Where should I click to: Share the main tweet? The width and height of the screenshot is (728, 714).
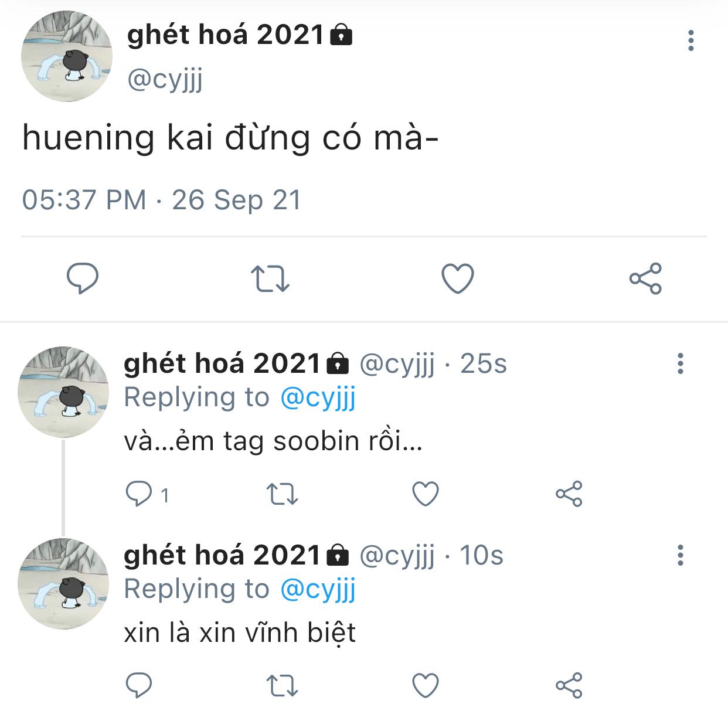pos(645,278)
